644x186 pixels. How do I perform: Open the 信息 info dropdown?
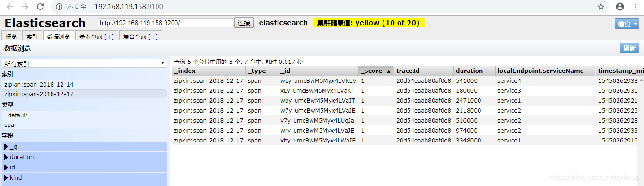[x=627, y=24]
